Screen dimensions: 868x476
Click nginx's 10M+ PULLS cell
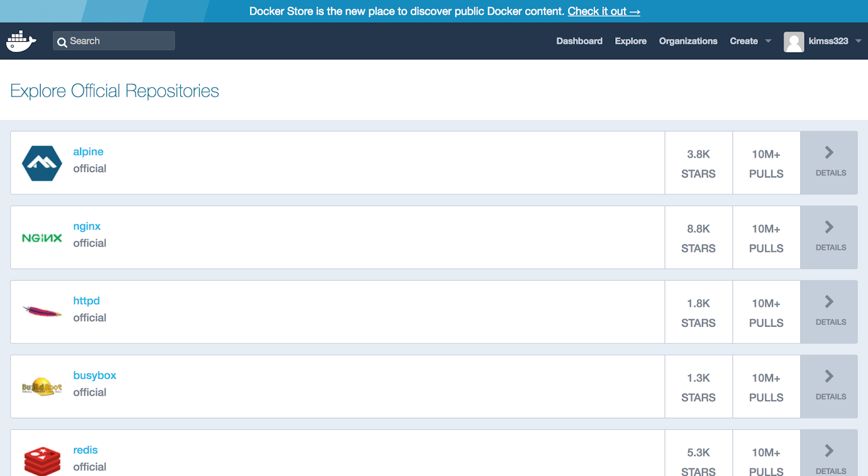[767, 237]
